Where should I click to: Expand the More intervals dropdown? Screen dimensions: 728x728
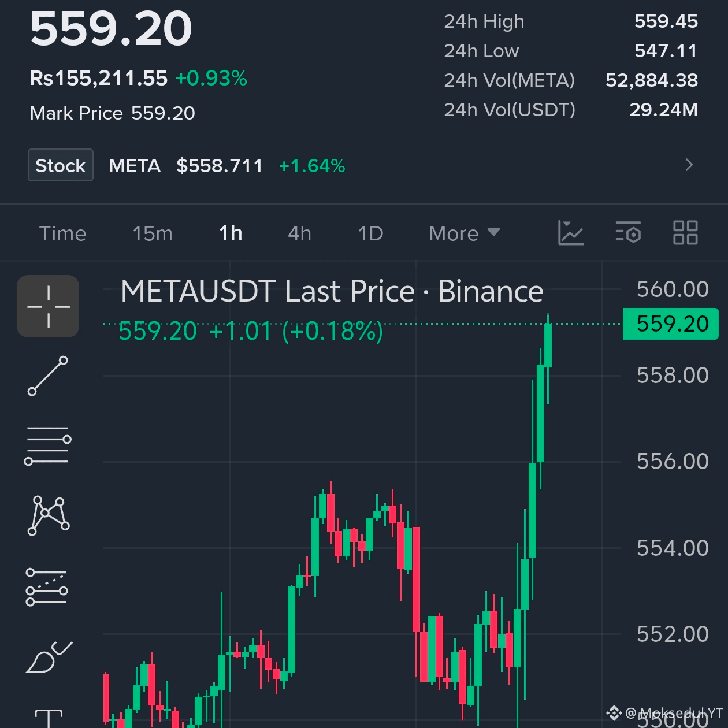click(465, 233)
